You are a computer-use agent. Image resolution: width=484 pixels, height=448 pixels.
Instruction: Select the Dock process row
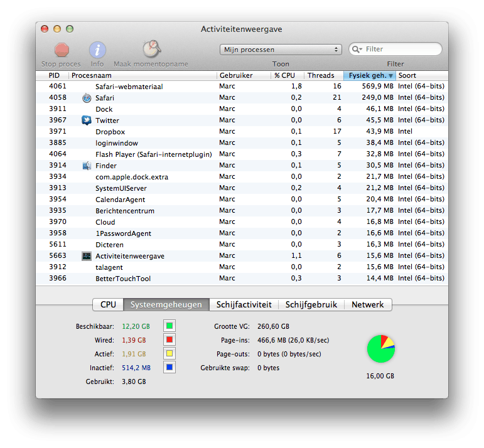coord(242,109)
